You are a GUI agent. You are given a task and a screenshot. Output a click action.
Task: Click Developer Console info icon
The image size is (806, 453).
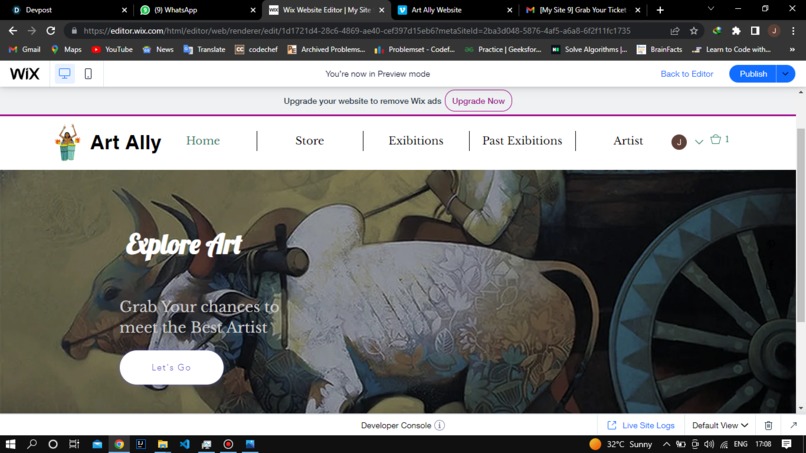pos(439,425)
